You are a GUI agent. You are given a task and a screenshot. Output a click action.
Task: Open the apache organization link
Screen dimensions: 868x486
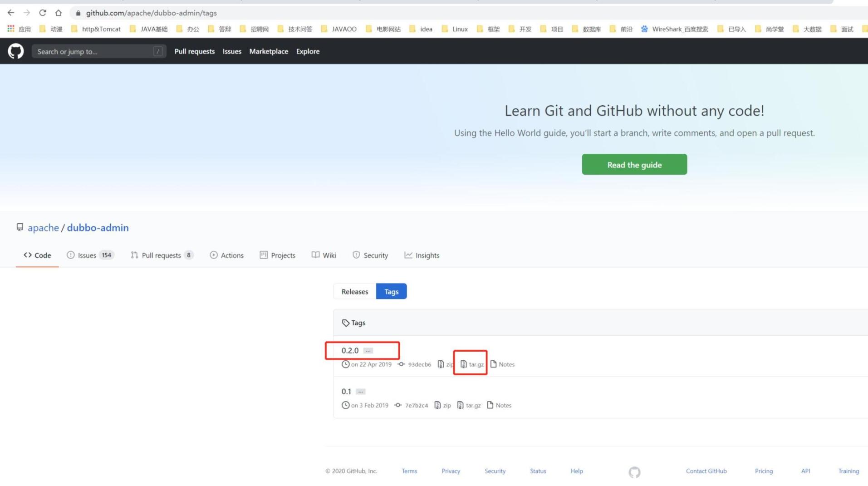[x=43, y=227]
